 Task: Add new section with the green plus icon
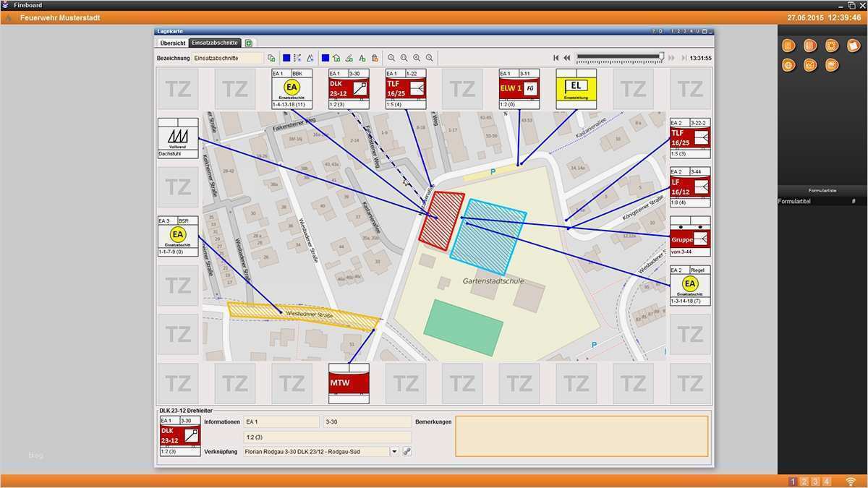tap(249, 43)
